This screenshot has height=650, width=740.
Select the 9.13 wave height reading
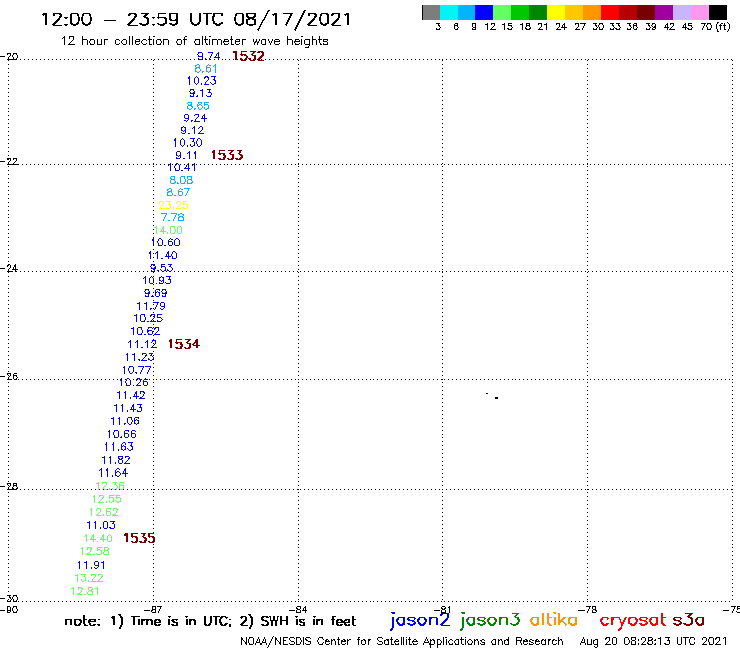201,93
